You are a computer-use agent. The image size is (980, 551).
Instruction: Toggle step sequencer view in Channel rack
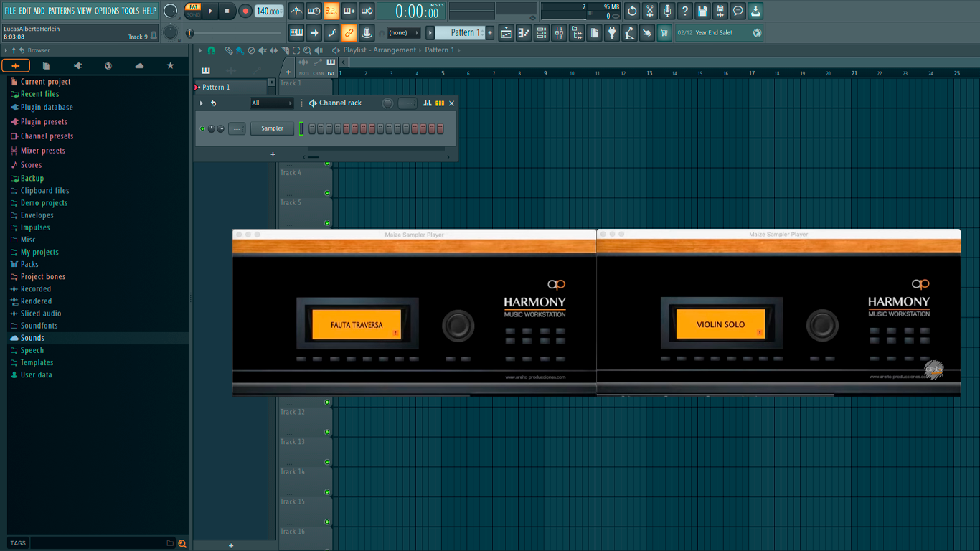[x=440, y=103]
